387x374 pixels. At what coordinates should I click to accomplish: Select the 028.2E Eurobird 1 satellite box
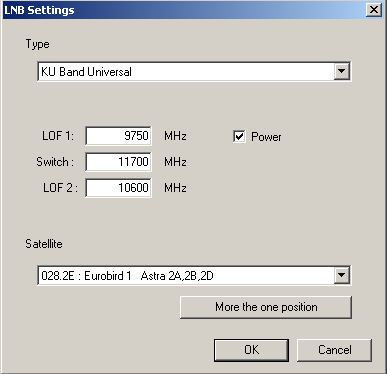point(194,275)
